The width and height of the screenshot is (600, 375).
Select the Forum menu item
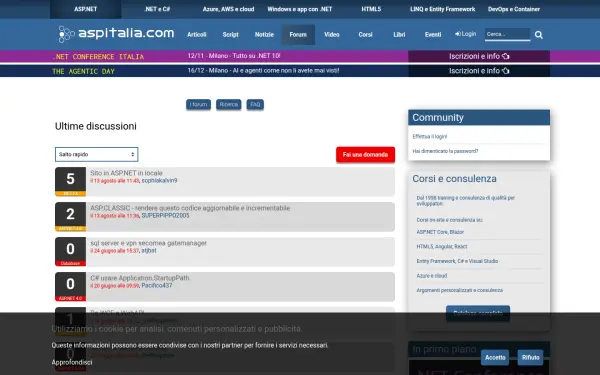coord(298,34)
